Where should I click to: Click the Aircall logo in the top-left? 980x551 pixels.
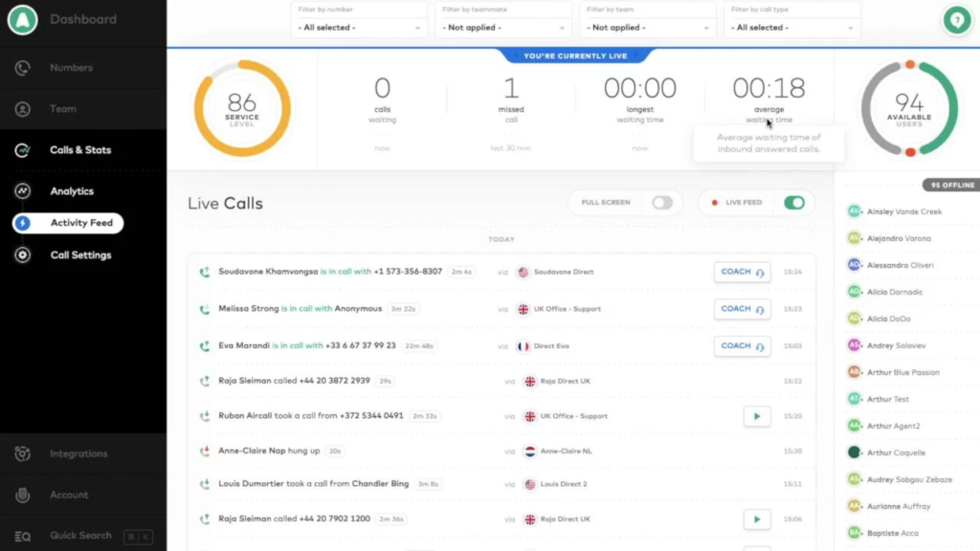point(21,19)
